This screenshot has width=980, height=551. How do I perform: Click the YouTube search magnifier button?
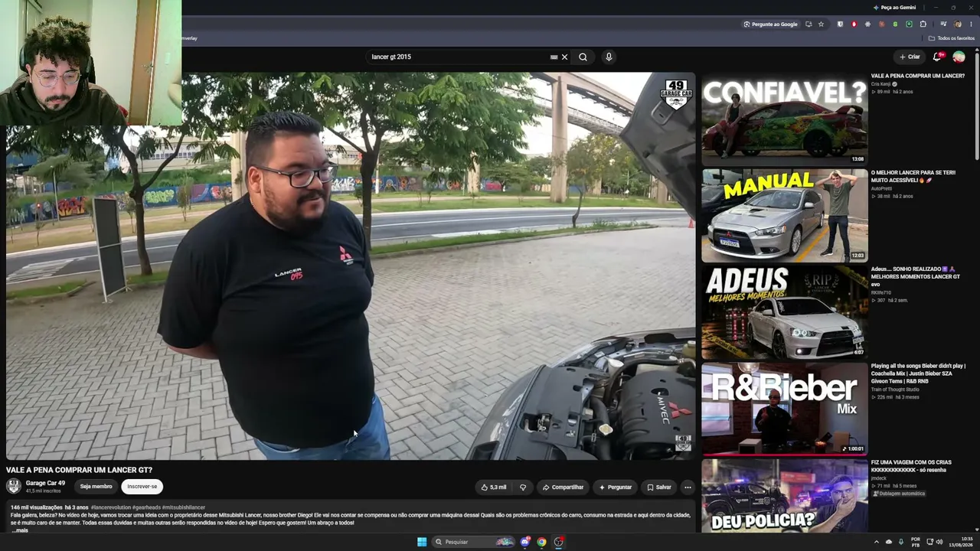point(583,57)
